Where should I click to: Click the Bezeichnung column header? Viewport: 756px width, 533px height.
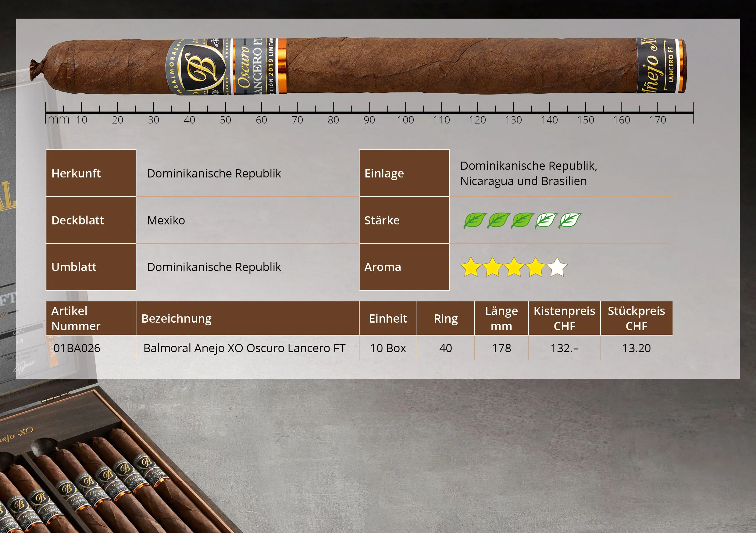(248, 318)
